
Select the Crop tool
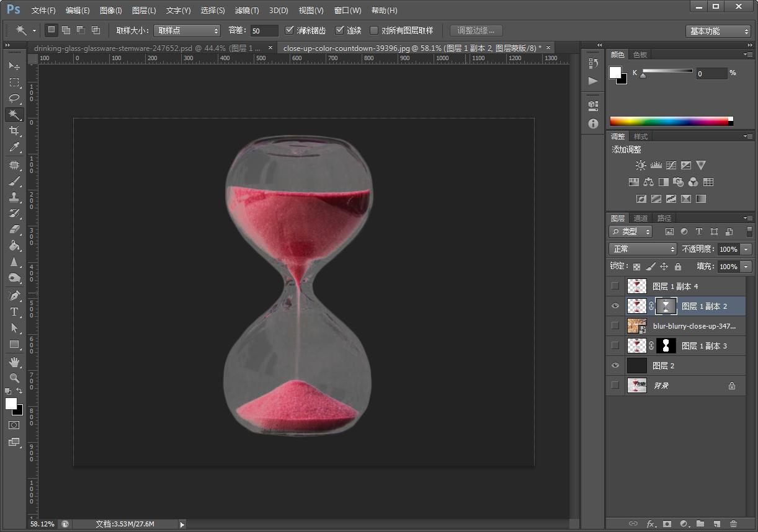coord(14,131)
